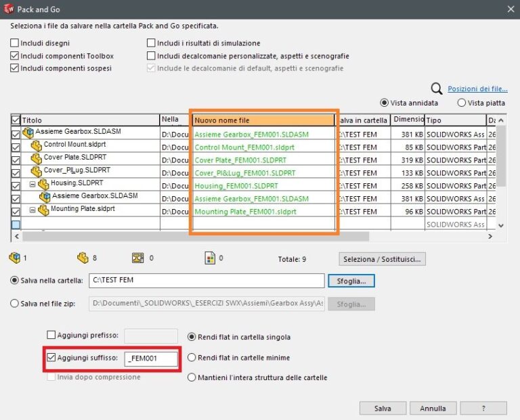The width and height of the screenshot is (520, 420).
Task: Uncheck Includi componenti sospesi
Action: pos(14,68)
